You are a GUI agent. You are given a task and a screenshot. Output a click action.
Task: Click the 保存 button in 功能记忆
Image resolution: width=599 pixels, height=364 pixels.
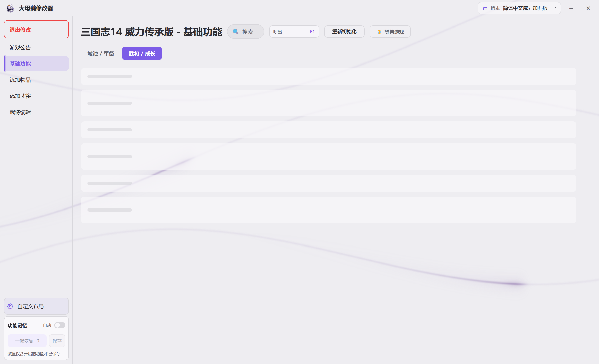click(57, 341)
